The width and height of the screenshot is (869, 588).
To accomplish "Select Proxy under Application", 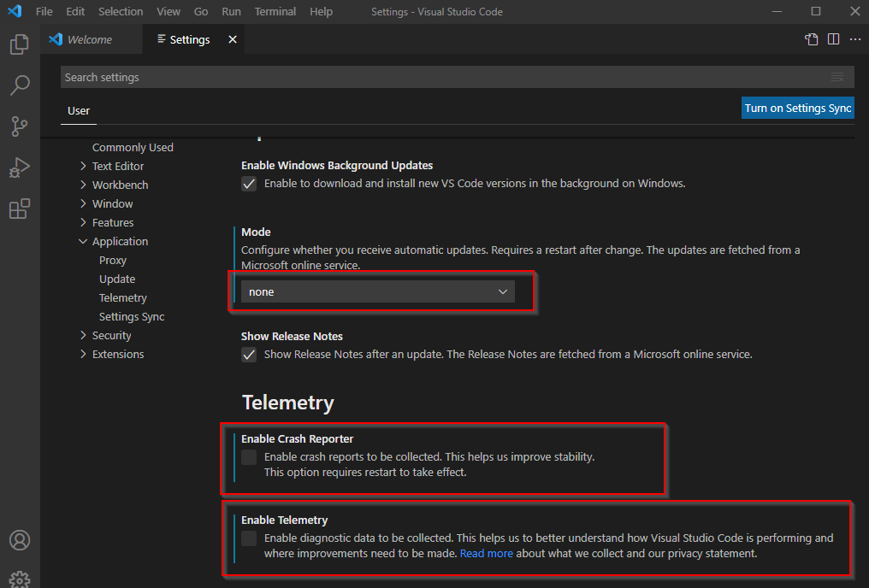I will click(113, 260).
